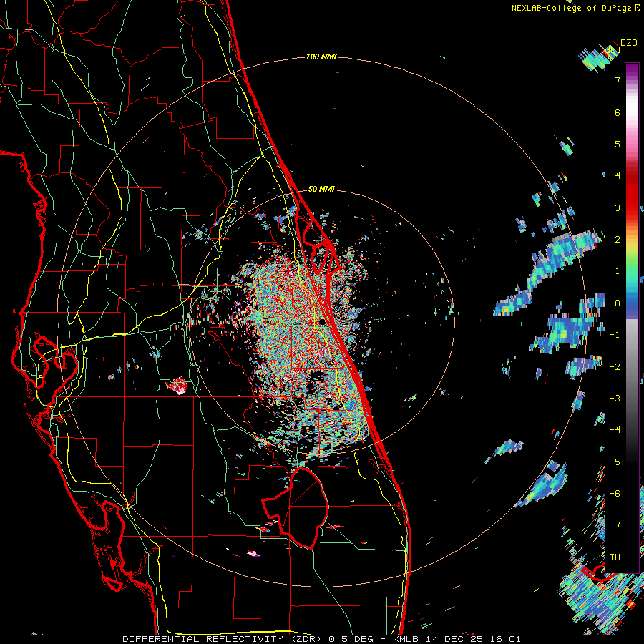
Task: Click the '-1' value on the color scale
Action: (x=615, y=335)
